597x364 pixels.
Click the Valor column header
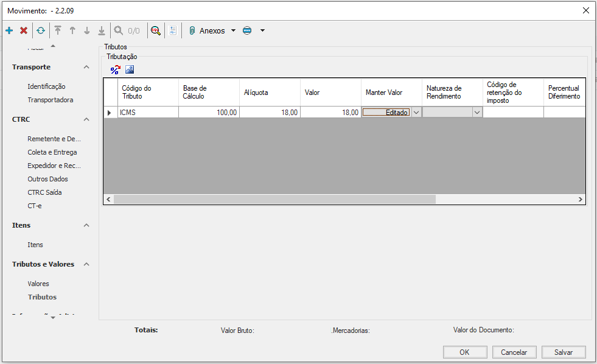tap(331, 92)
